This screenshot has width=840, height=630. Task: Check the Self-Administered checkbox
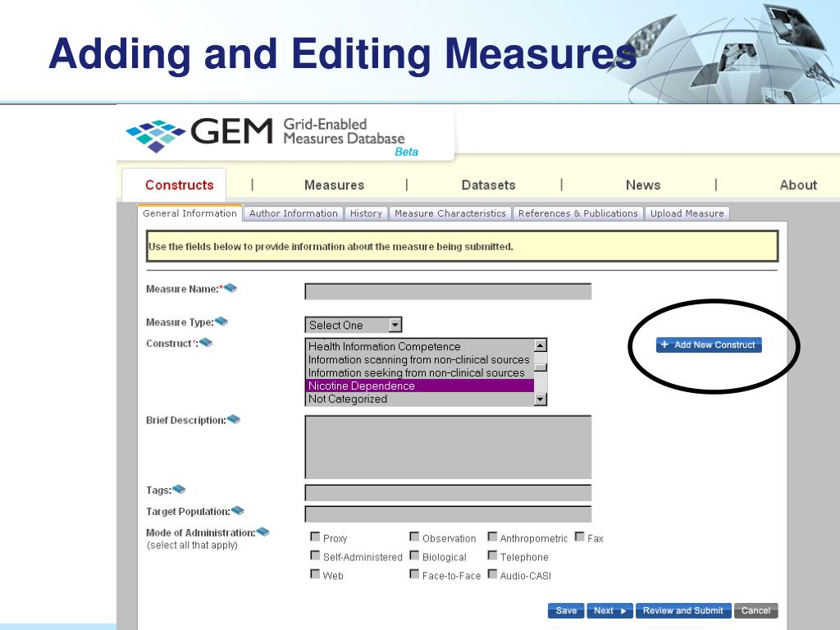[x=315, y=555]
